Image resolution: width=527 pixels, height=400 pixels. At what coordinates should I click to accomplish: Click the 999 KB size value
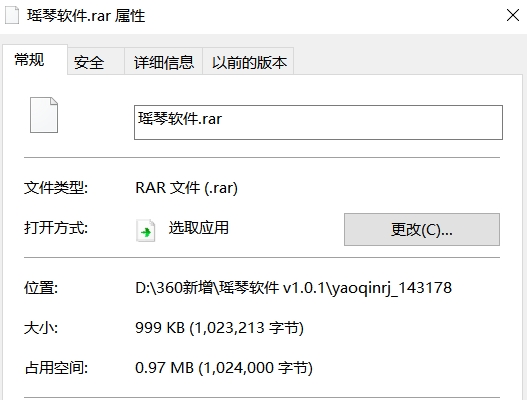click(x=219, y=328)
